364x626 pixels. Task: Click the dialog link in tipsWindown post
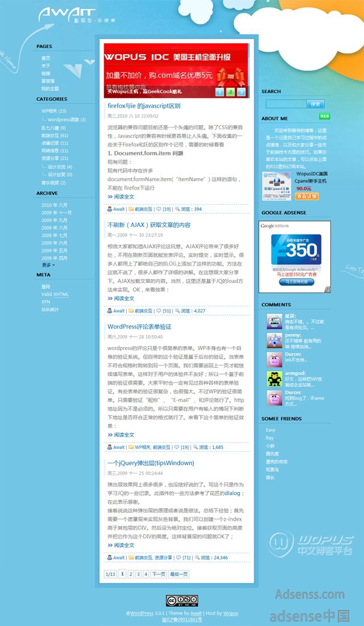tap(232, 493)
